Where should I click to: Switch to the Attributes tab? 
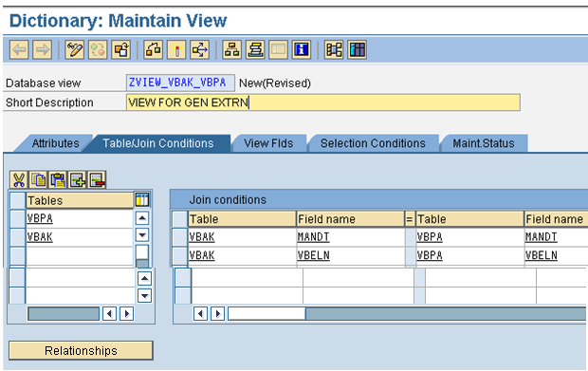point(56,143)
